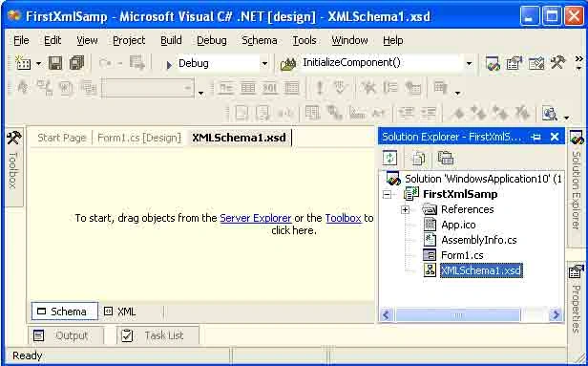588x366 pixels.
Task: Show more toolbar buttons chevron
Action: [579, 63]
